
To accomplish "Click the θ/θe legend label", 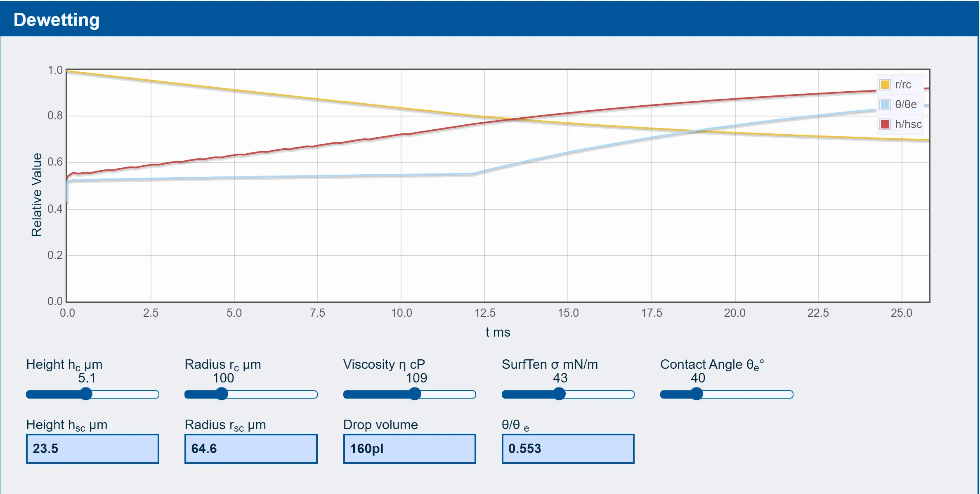I will click(x=906, y=104).
